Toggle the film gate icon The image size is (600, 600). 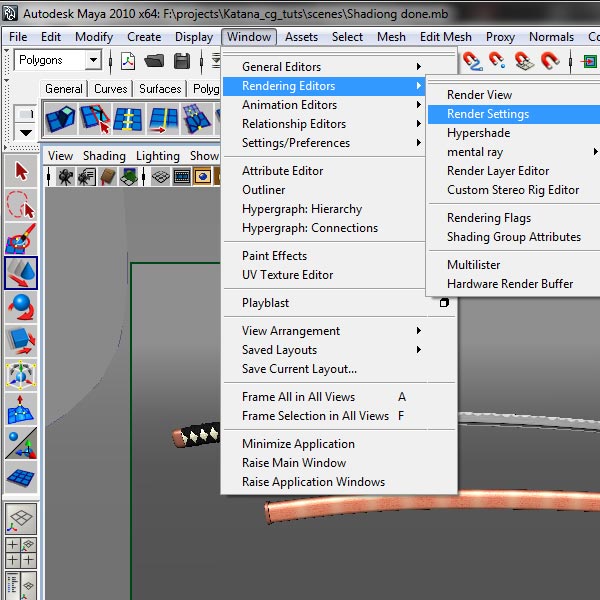tap(182, 177)
